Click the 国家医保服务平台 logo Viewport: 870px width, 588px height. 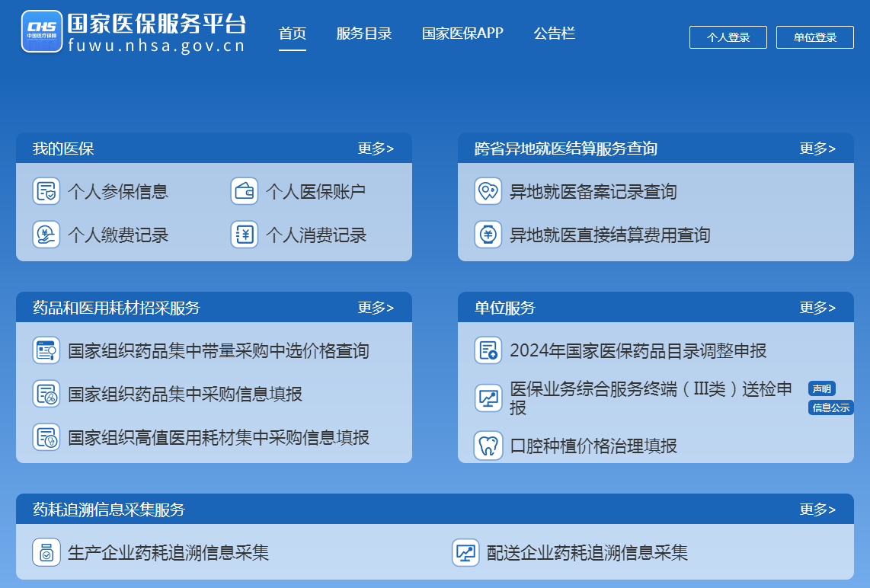click(x=134, y=32)
